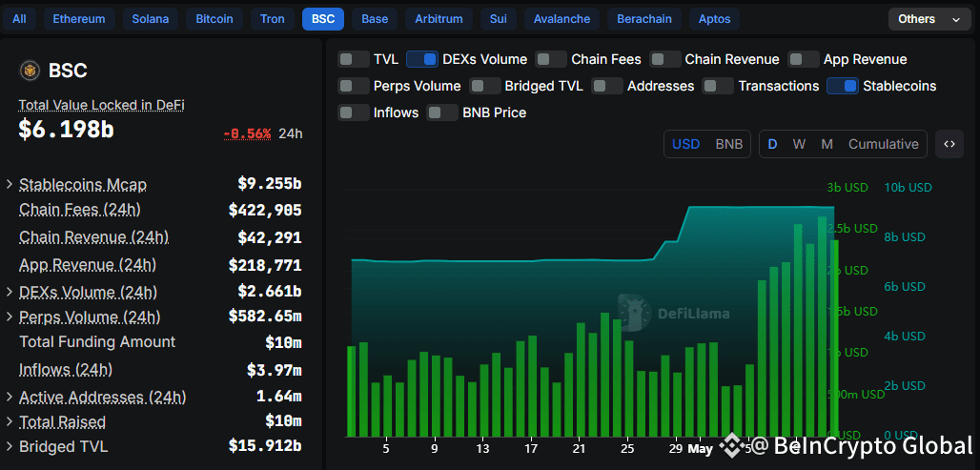Click the $15.912b Bridged TVL value
980x470 pixels.
click(x=265, y=446)
